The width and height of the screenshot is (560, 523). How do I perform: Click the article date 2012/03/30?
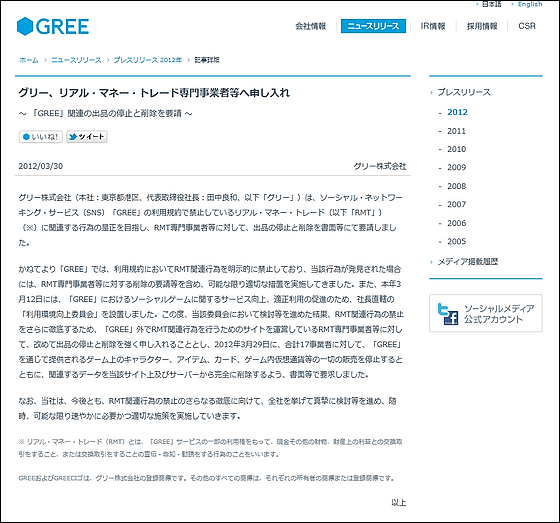41,166
